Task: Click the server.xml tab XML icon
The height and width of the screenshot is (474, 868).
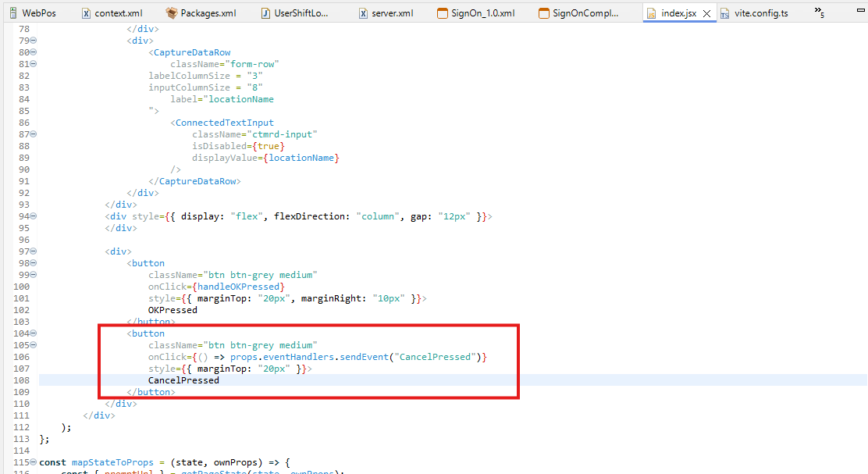Action: (364, 13)
